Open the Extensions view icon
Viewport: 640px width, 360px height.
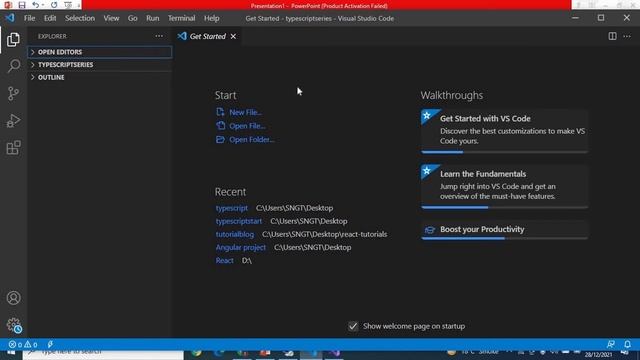[13, 148]
